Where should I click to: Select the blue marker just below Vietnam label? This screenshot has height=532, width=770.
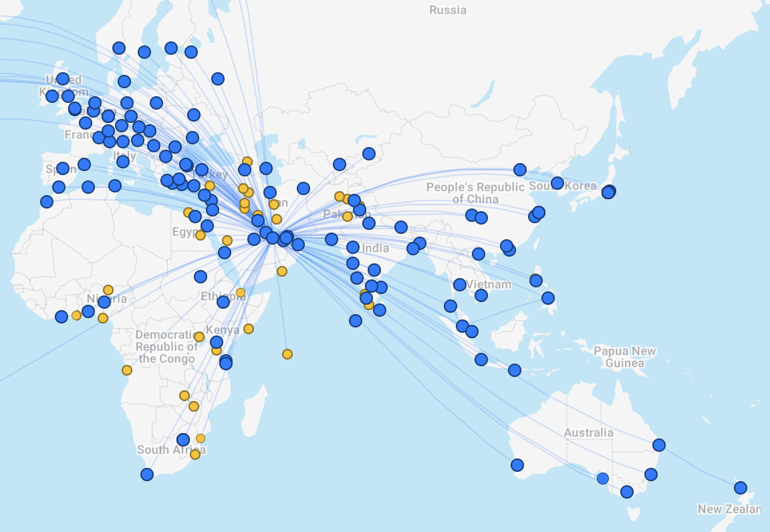pyautogui.click(x=481, y=295)
